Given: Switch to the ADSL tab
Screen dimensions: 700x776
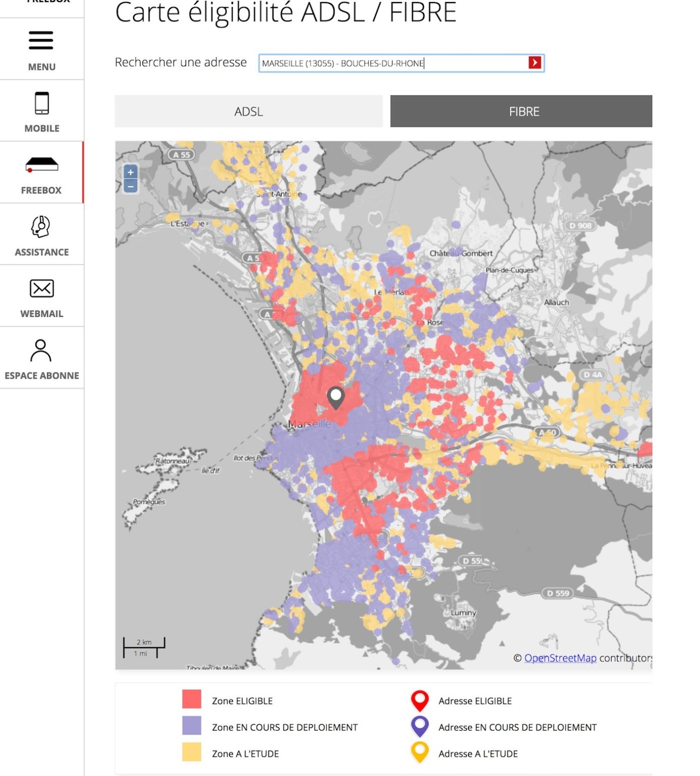Looking at the screenshot, I should tap(248, 111).
